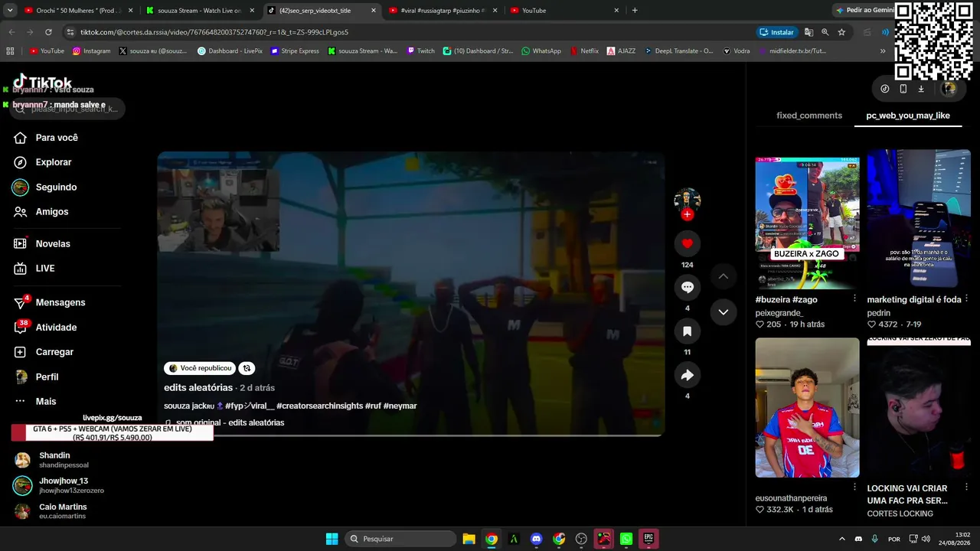Launch Epic Games from the taskbar
Image resolution: width=980 pixels, height=551 pixels.
click(648, 539)
